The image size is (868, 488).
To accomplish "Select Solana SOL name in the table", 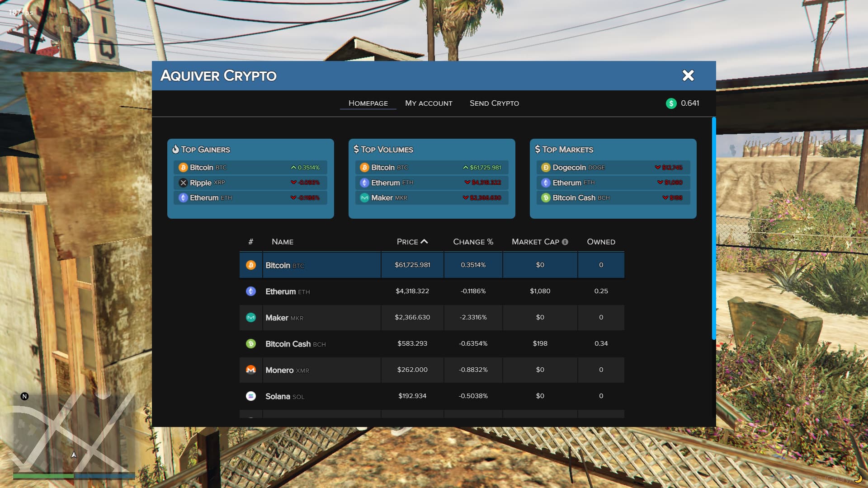I will (285, 396).
